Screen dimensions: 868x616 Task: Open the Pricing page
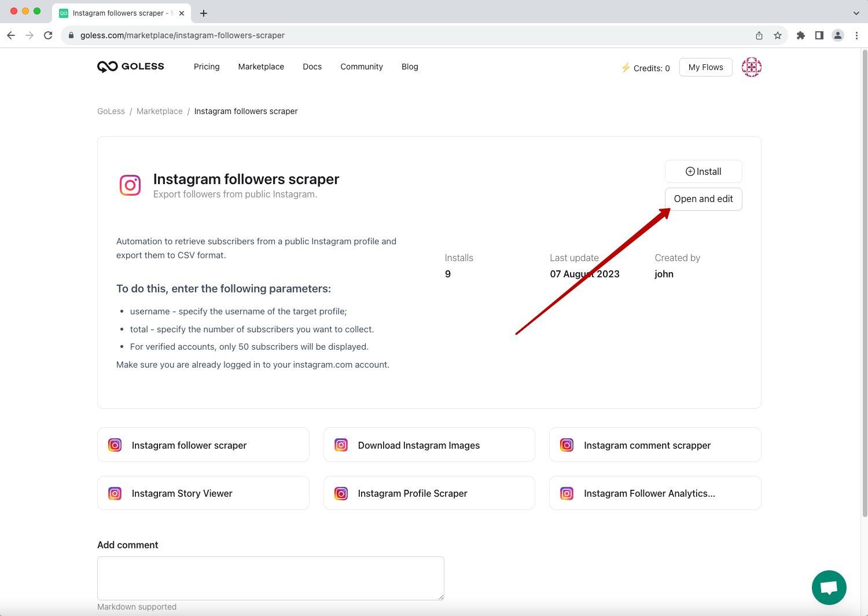(x=207, y=67)
